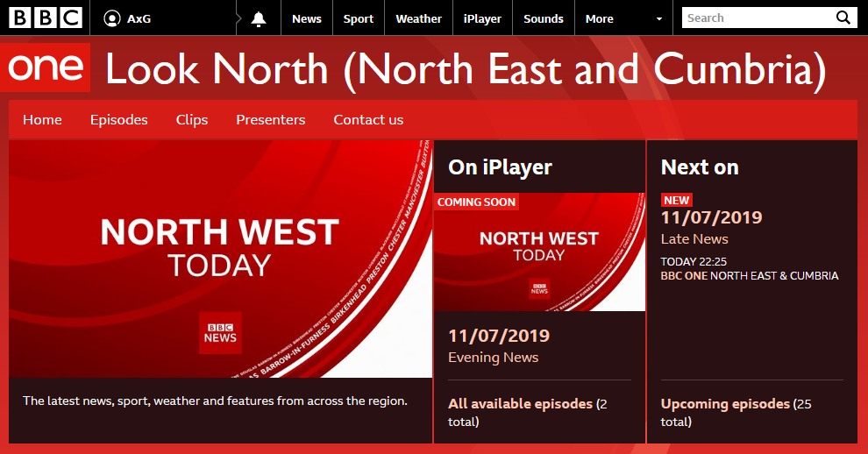
Task: Open the AxG account profile icon
Action: pyautogui.click(x=112, y=18)
